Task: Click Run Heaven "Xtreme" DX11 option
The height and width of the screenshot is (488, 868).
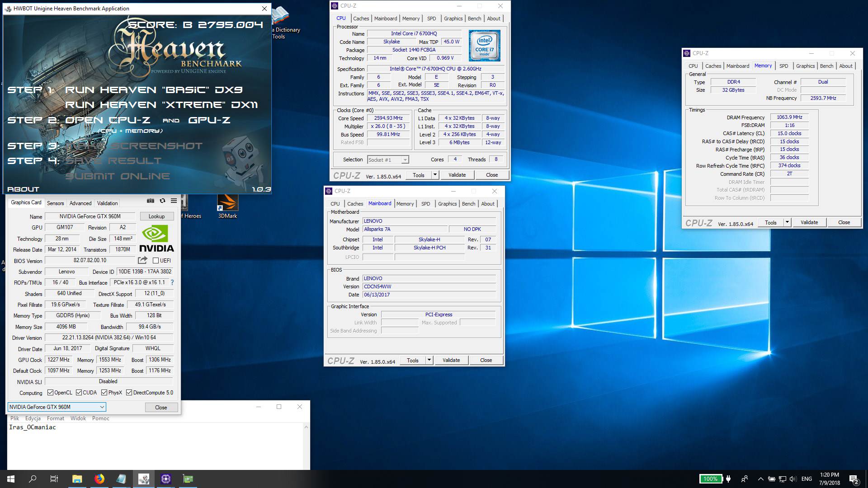Action: coord(161,105)
